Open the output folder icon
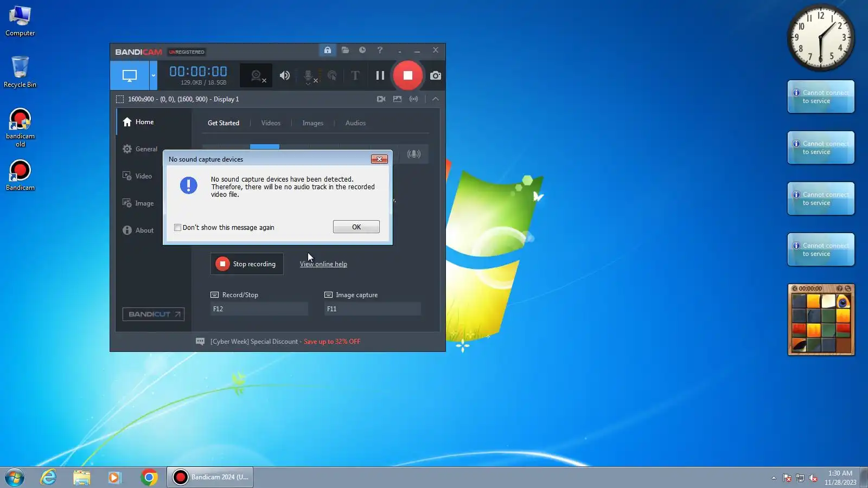The width and height of the screenshot is (868, 488). click(x=345, y=50)
